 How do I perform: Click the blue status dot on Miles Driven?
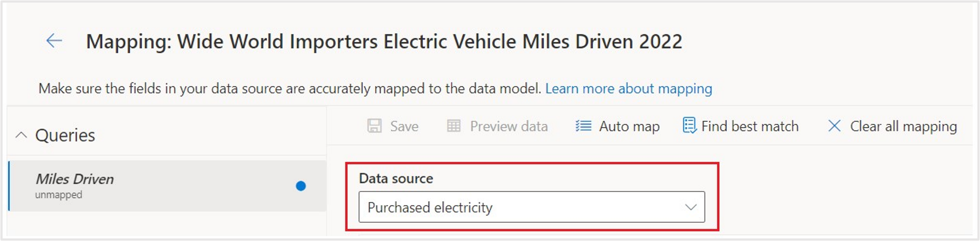pyautogui.click(x=301, y=186)
